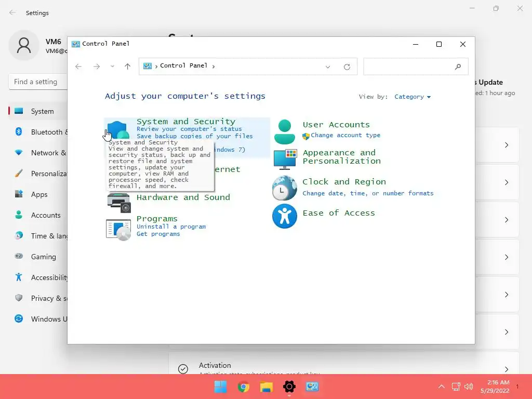532x399 pixels.
Task: Open System and Security category link
Action: pos(186,122)
